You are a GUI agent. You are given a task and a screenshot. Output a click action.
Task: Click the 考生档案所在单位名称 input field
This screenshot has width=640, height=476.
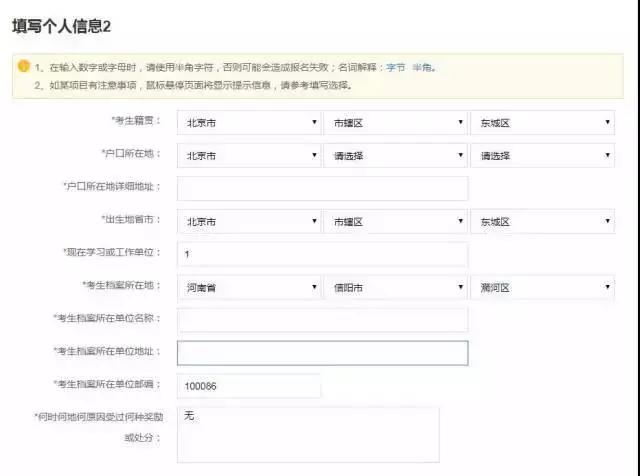coord(322,320)
